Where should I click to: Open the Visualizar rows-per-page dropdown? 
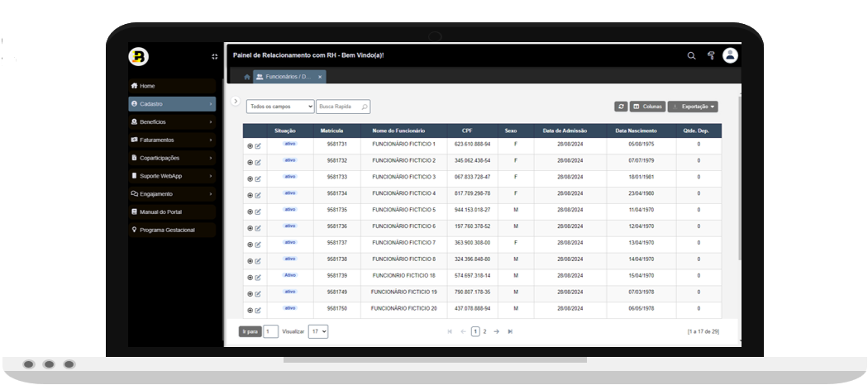(x=318, y=331)
